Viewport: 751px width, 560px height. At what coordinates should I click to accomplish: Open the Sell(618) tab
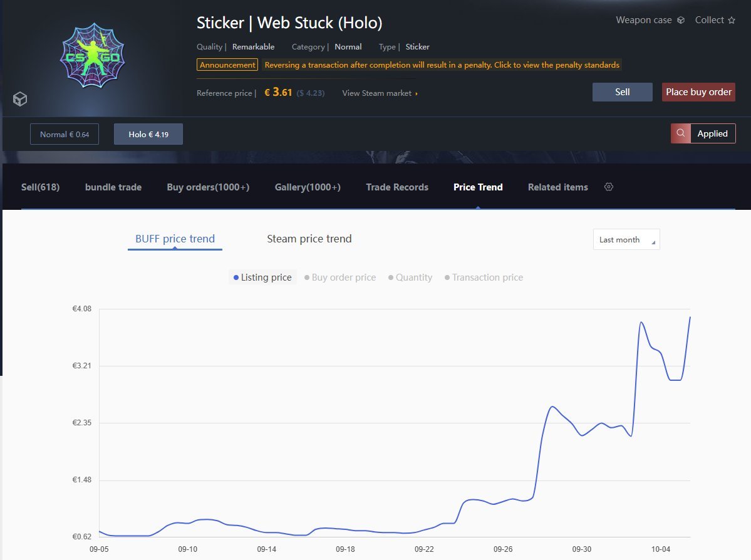(x=40, y=187)
